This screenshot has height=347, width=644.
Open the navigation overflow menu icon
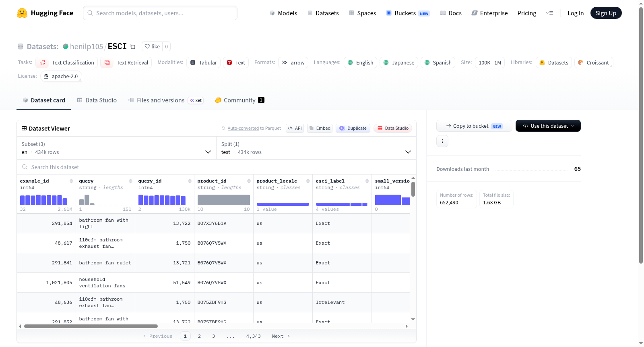point(549,13)
